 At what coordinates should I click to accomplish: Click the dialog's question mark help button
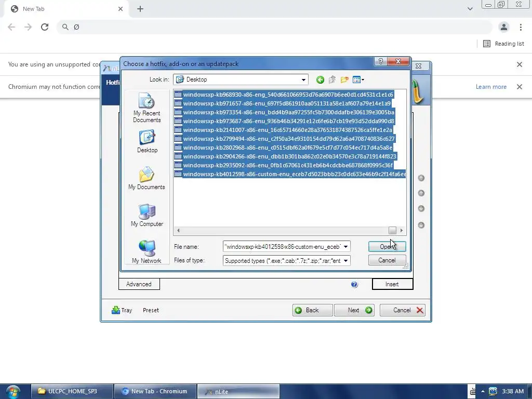pyautogui.click(x=380, y=61)
